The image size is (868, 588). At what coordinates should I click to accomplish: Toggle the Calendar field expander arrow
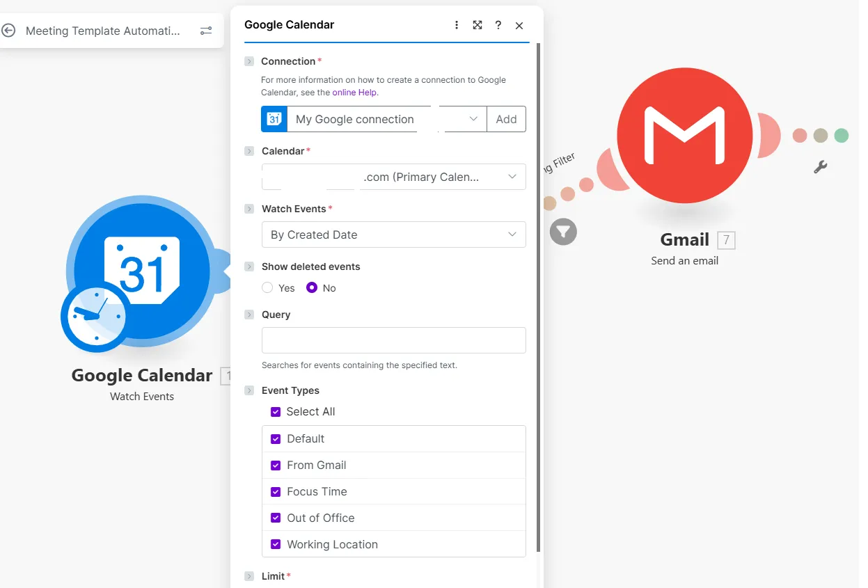[249, 151]
